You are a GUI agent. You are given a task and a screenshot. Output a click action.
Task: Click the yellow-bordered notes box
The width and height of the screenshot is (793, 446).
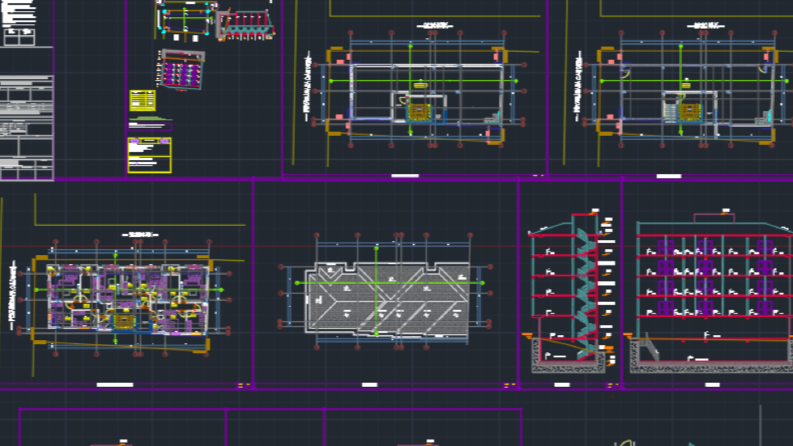point(150,155)
